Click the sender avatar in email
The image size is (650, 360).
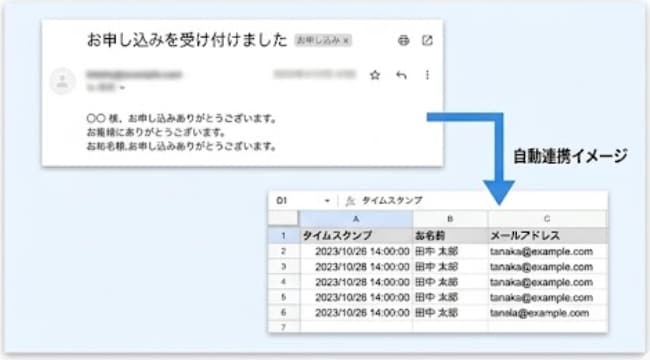point(63,80)
